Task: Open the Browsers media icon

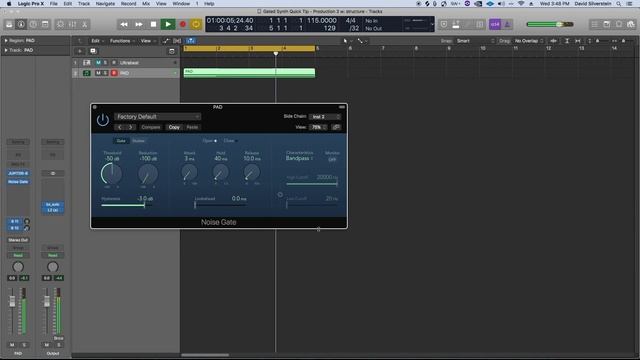Action: 631,24
